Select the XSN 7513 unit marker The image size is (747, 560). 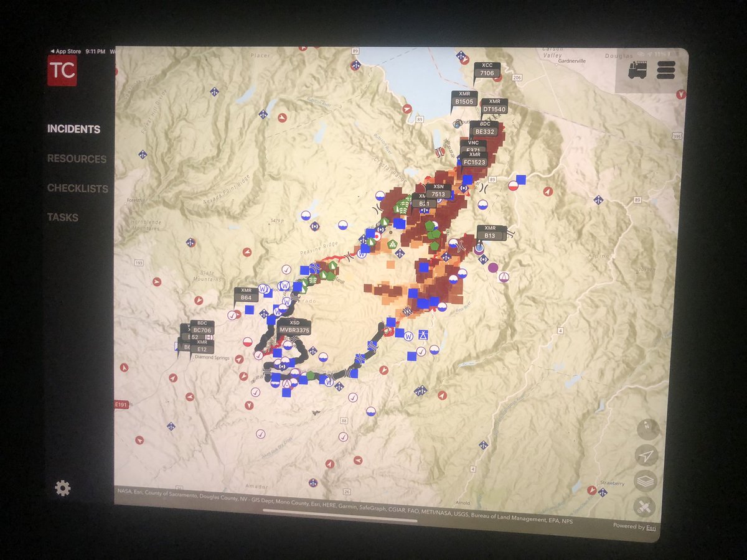pyautogui.click(x=438, y=190)
